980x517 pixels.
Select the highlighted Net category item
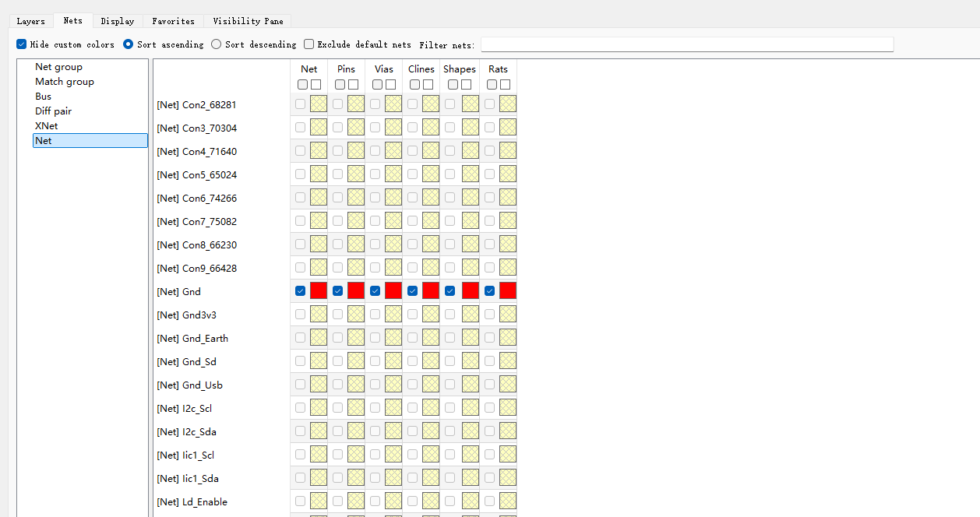pyautogui.click(x=90, y=141)
